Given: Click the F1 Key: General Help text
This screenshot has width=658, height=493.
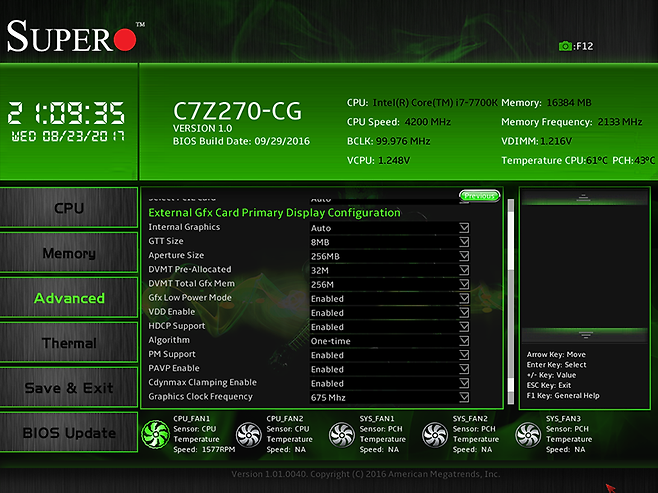Looking at the screenshot, I should click(x=563, y=396).
